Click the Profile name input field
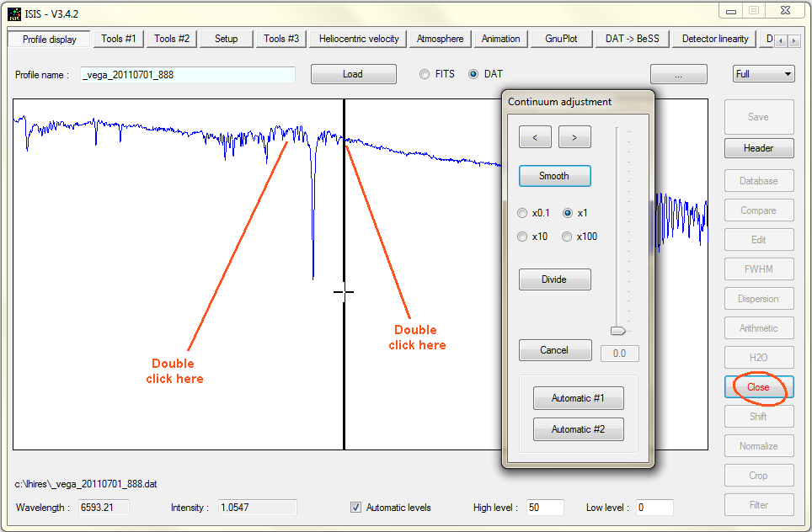The height and width of the screenshot is (532, 812). pyautogui.click(x=188, y=74)
